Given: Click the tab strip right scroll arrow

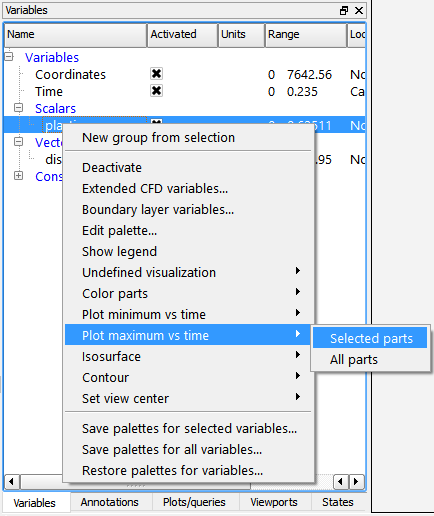Looking at the screenshot, I should point(356,481).
